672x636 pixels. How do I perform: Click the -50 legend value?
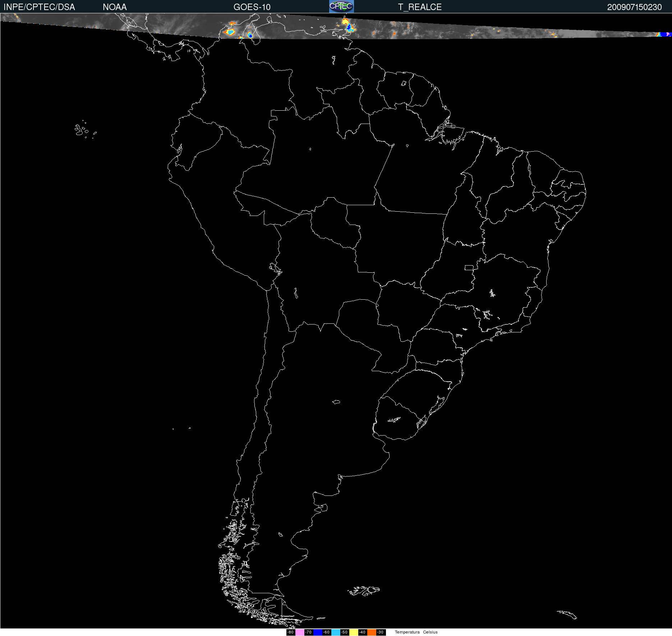345,632
